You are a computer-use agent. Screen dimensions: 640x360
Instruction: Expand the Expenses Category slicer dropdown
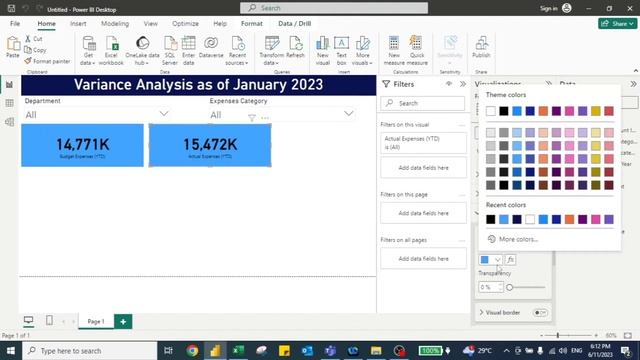pos(348,113)
